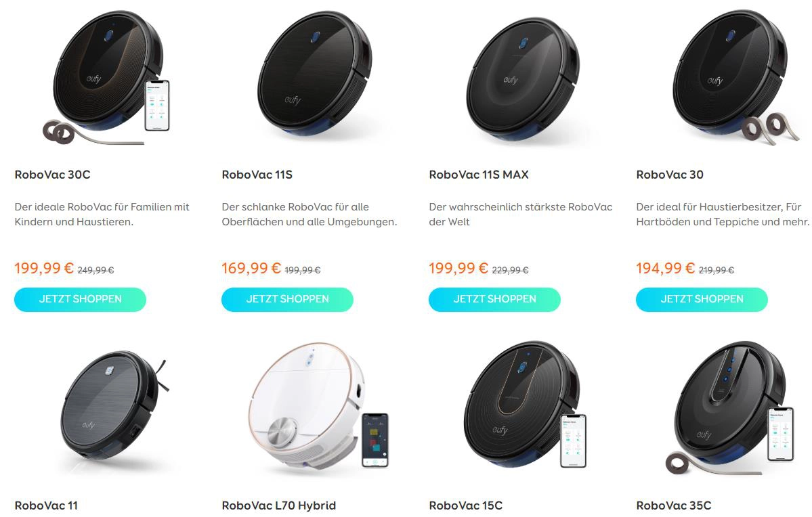Open the RoboVac 30 product image
The width and height of the screenshot is (812, 517).
[731, 76]
